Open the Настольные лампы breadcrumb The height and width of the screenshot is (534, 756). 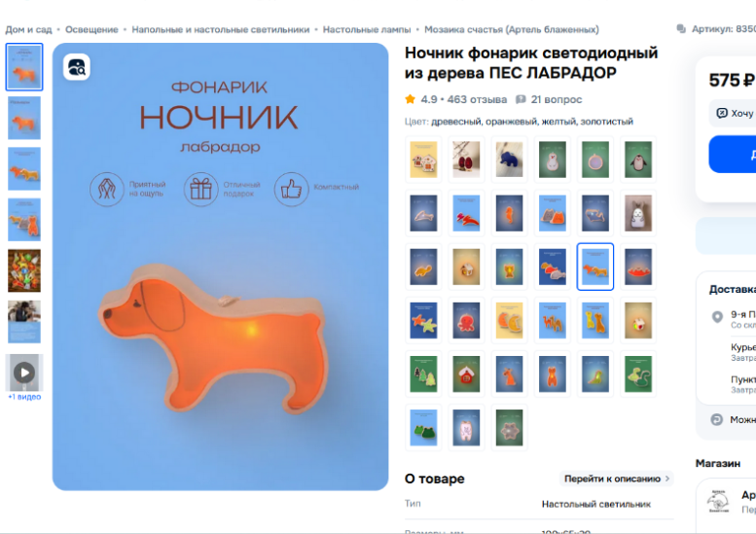pyautogui.click(x=367, y=29)
